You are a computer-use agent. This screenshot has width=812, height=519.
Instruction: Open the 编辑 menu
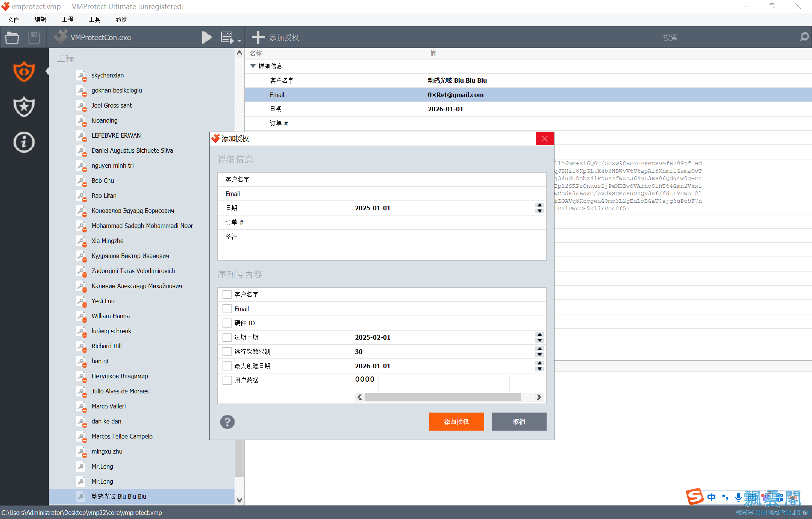coord(40,20)
